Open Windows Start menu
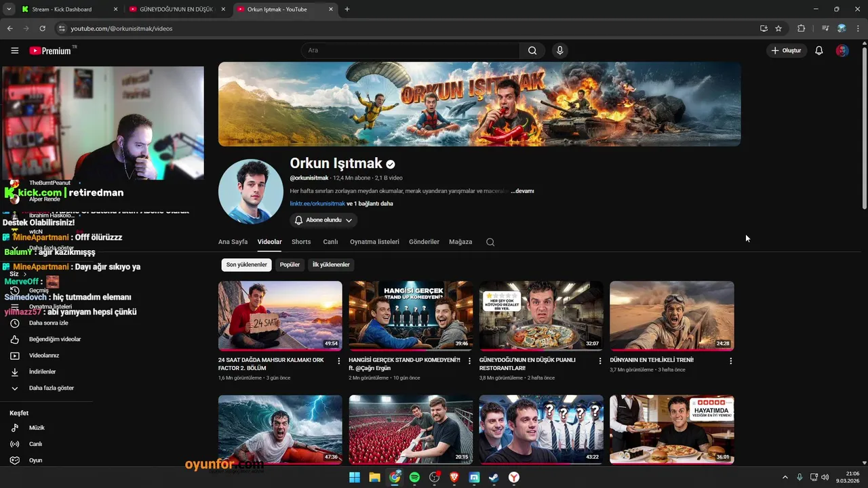Image resolution: width=868 pixels, height=488 pixels. (355, 478)
